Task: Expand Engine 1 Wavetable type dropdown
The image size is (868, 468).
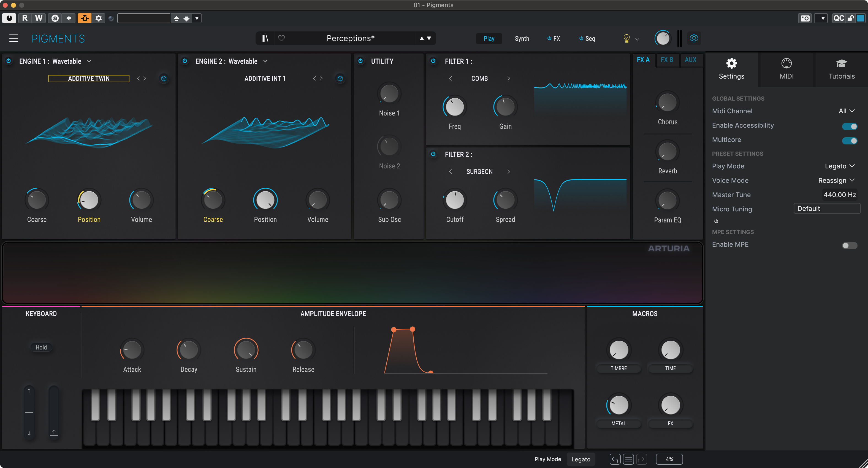Action: (89, 61)
